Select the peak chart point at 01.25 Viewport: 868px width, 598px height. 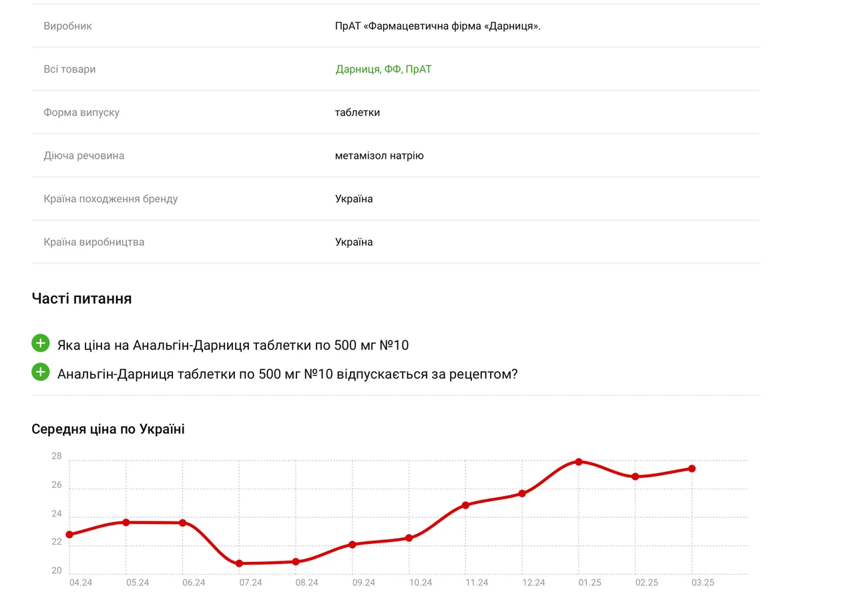click(579, 462)
